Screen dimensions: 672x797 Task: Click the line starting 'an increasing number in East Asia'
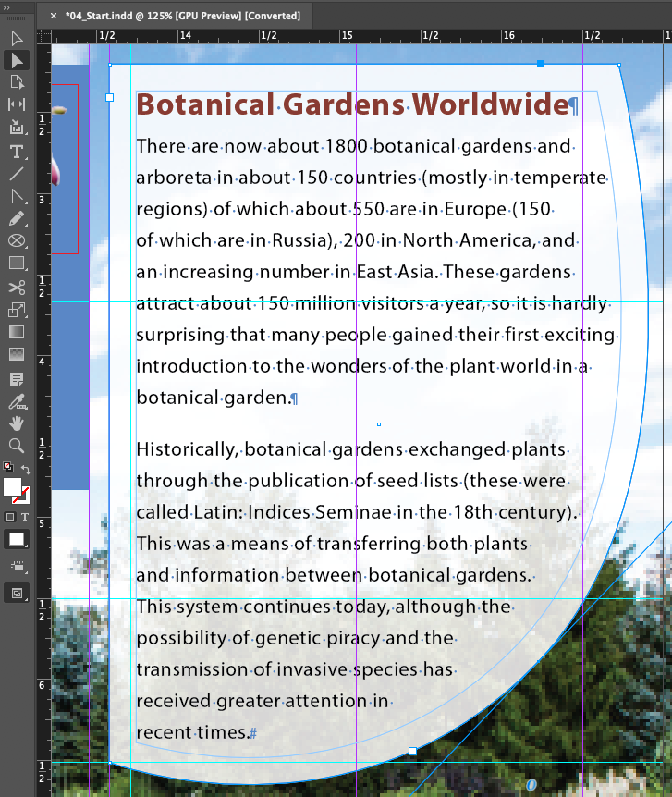pyautogui.click(x=355, y=272)
